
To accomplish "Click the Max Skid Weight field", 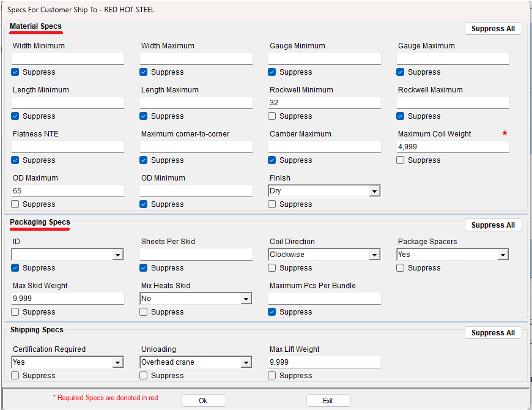I will (68, 299).
